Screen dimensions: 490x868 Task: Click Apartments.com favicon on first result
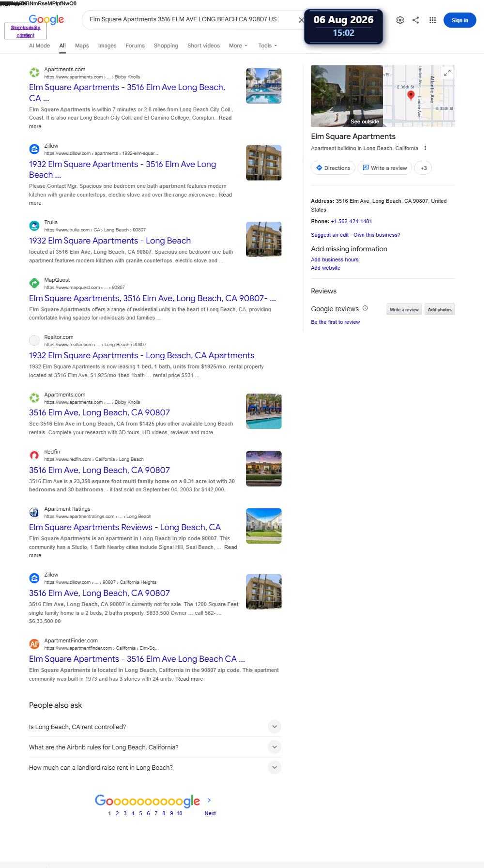tap(34, 73)
